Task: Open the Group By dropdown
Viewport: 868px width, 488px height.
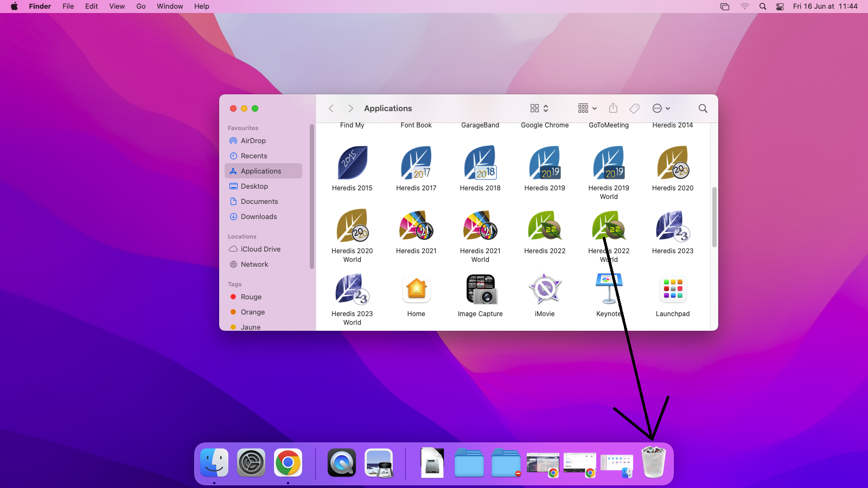Action: pyautogui.click(x=587, y=108)
